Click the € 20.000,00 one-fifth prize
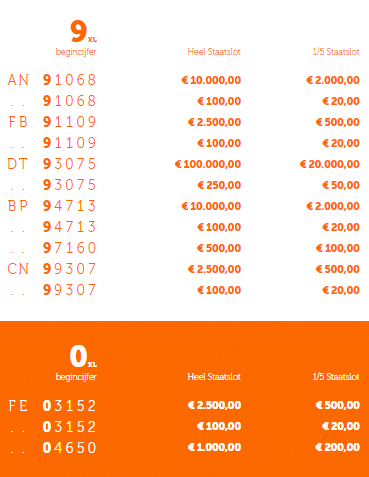This screenshot has width=369, height=477. [x=330, y=164]
